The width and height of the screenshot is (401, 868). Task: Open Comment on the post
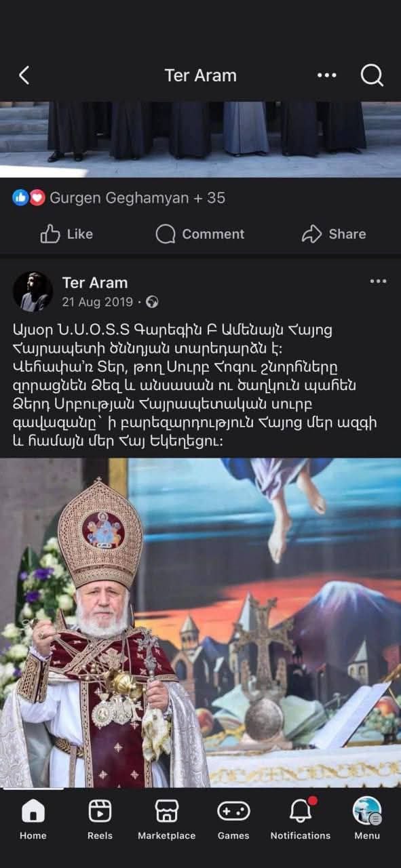click(200, 234)
